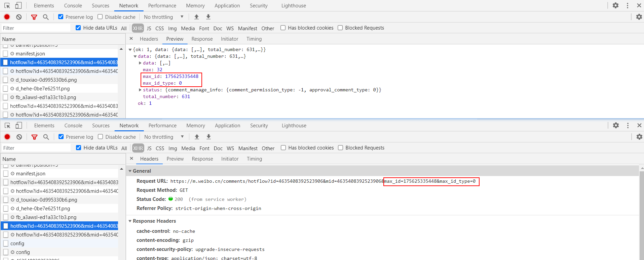Open Preview tab in bottom details pane
The image size is (644, 260).
(175, 159)
